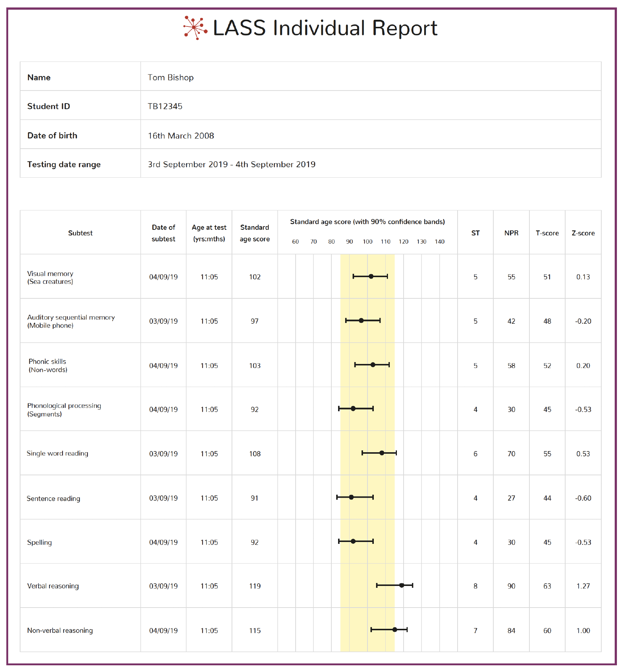Screen dimensions: 624x672
Task: Select the student ID TB12345
Action: point(165,107)
